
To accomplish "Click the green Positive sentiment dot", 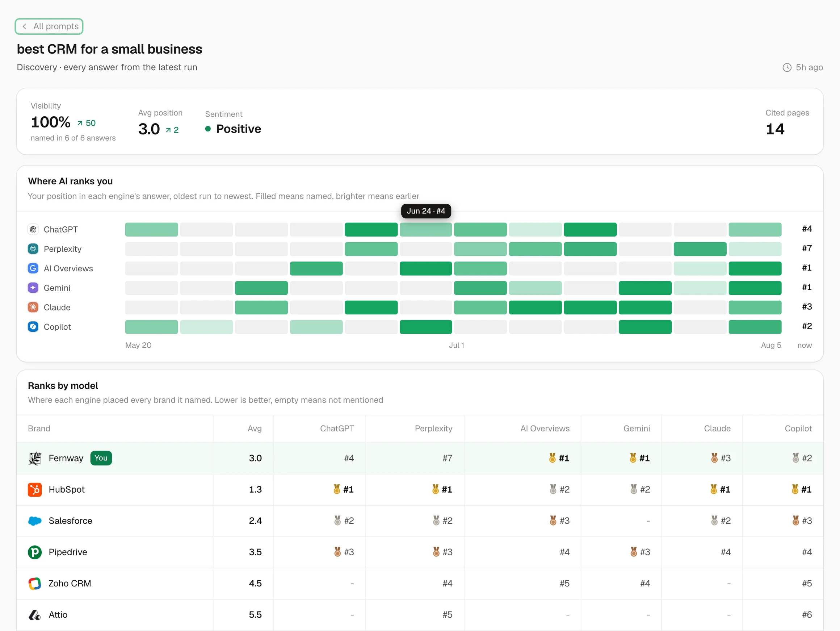I will [x=208, y=129].
